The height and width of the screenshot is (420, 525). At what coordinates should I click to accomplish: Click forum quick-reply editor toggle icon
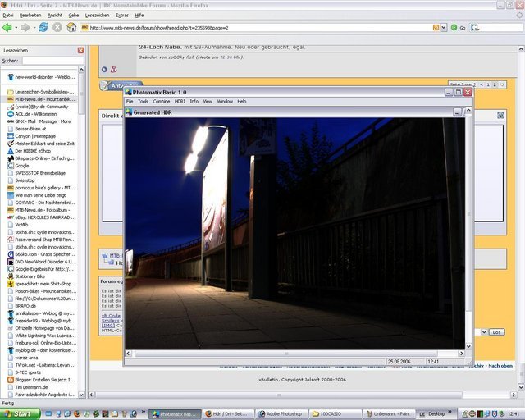(500, 116)
